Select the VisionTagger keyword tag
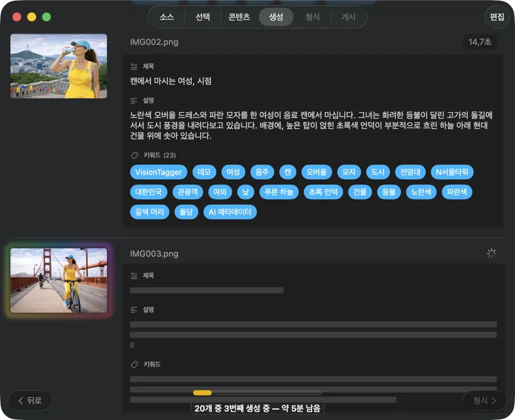 tap(158, 172)
